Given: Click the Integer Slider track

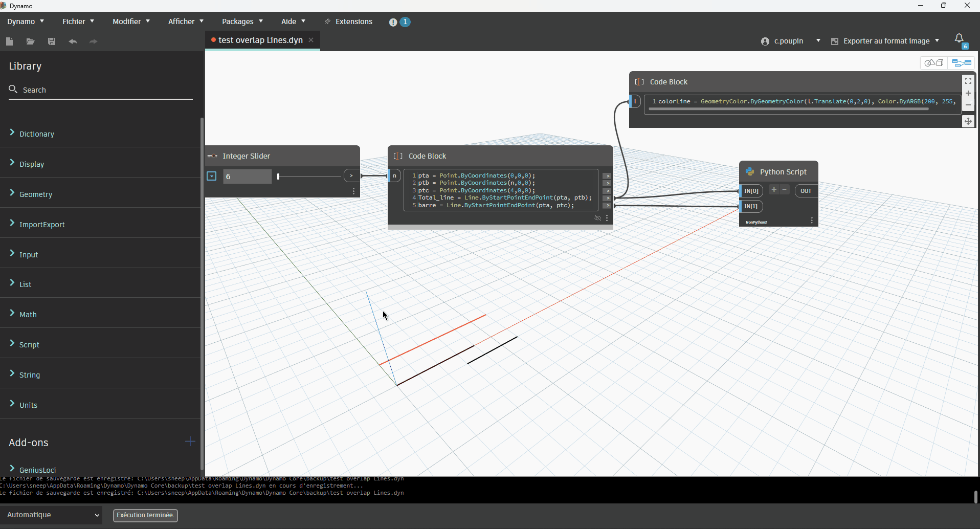Looking at the screenshot, I should 309,177.
